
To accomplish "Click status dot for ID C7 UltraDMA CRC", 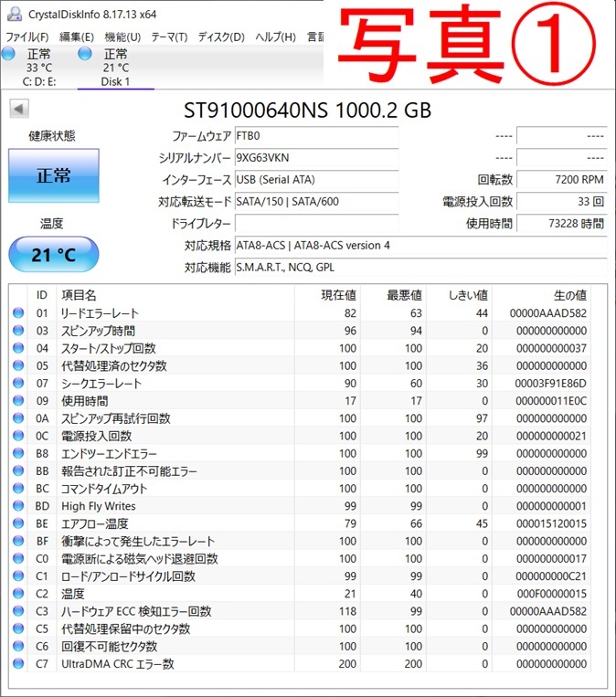I will [18, 664].
